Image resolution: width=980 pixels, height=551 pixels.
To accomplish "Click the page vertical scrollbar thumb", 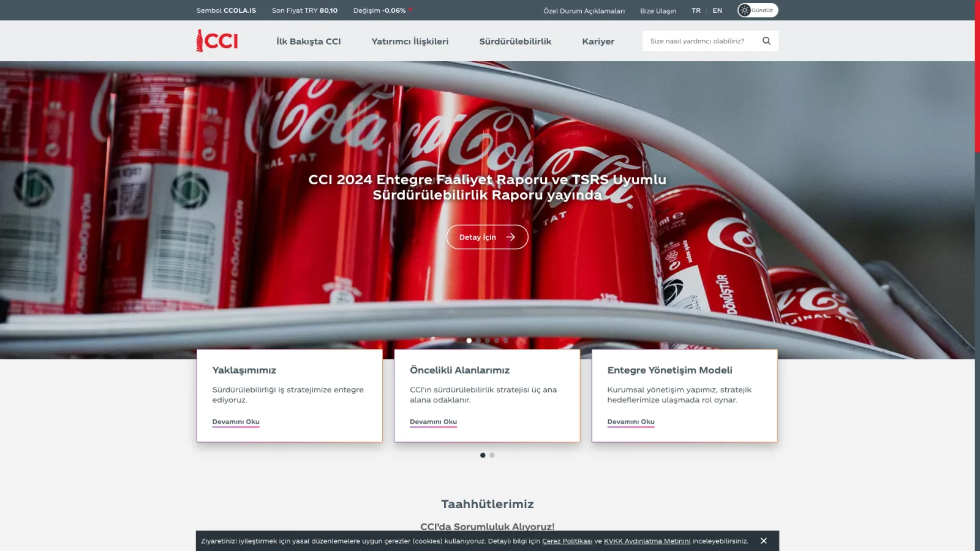I will 978,76.
